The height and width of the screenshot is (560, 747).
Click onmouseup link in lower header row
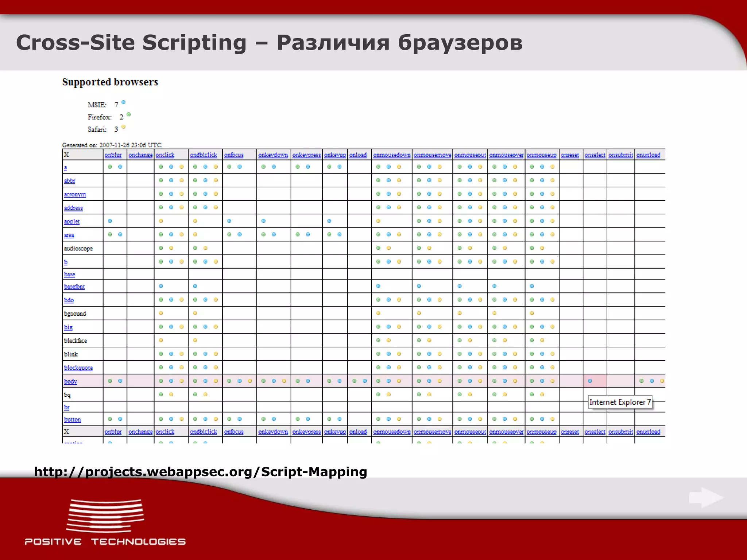[542, 432]
